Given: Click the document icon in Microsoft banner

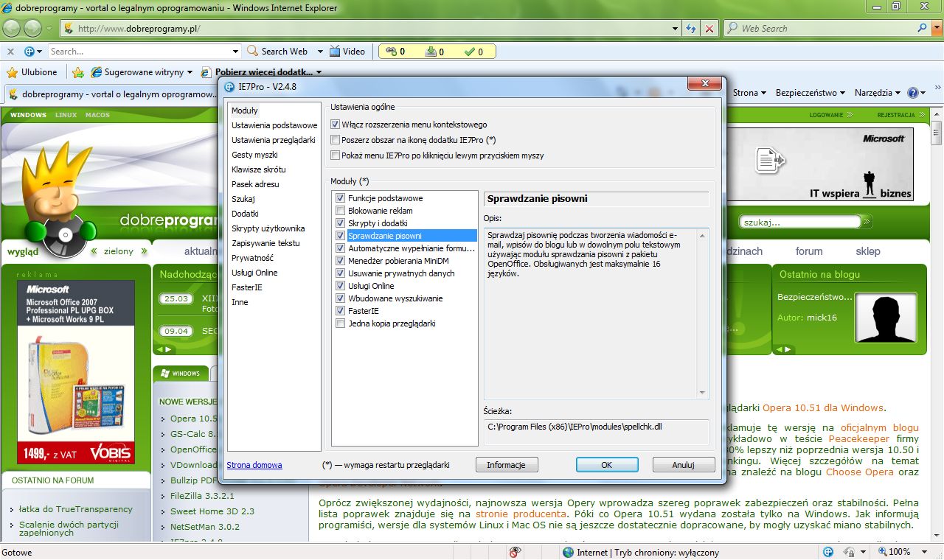Looking at the screenshot, I should click(770, 158).
